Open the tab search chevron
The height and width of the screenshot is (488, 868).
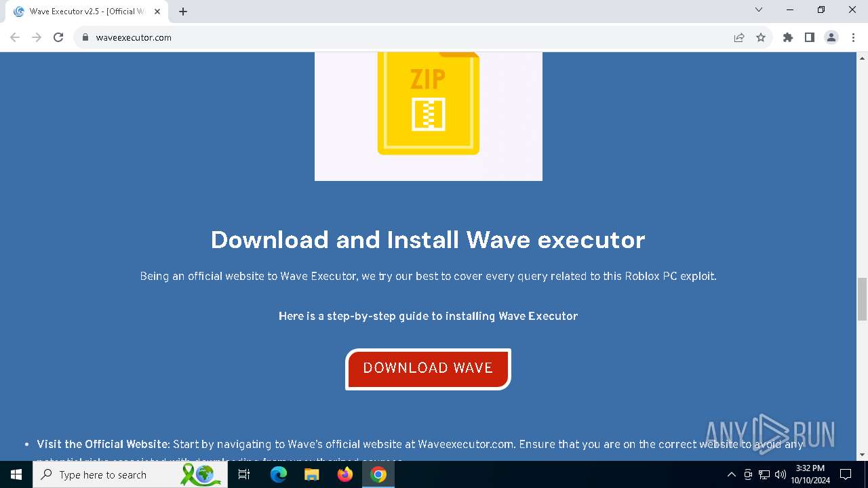coord(759,10)
